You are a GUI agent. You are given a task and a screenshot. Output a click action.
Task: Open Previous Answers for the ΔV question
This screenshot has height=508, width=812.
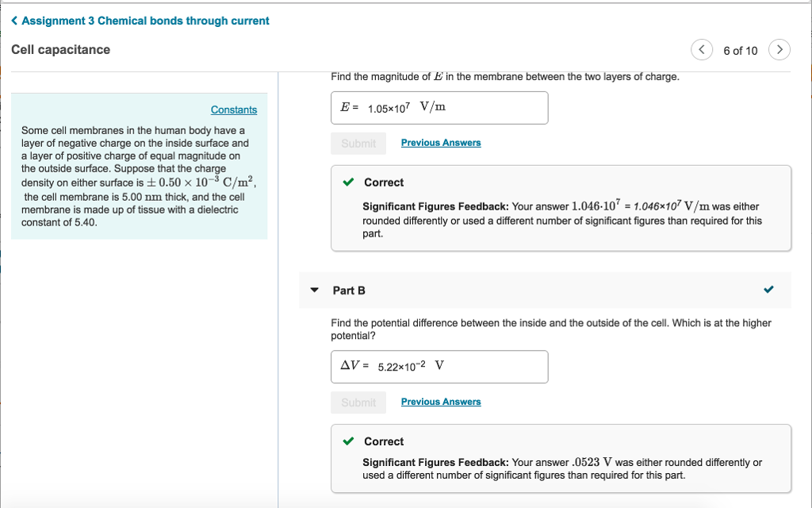441,402
